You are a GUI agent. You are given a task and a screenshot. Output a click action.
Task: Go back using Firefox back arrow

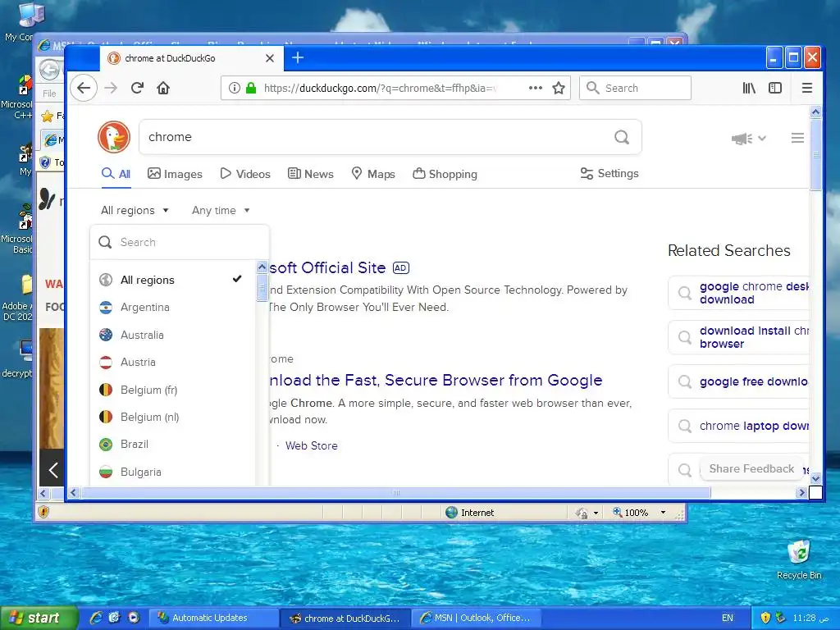[x=84, y=88]
